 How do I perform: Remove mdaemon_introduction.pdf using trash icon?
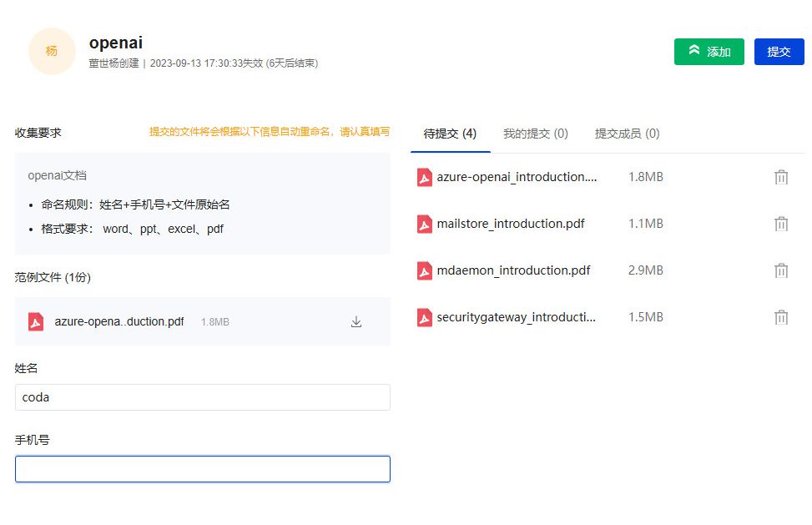[x=781, y=270]
